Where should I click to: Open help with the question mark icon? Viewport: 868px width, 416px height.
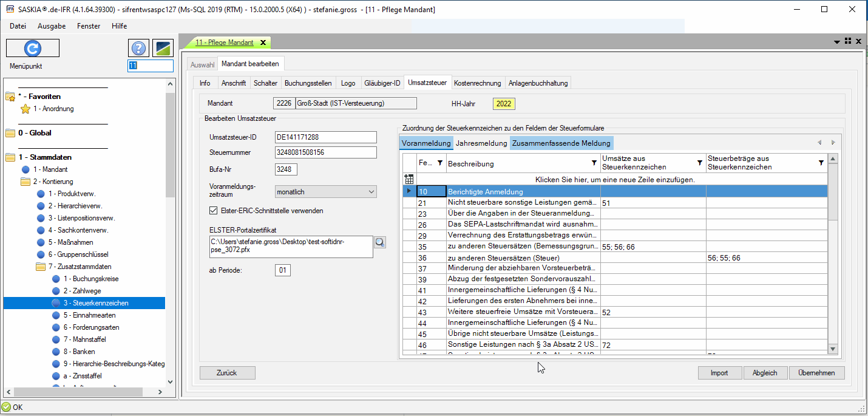coord(138,49)
